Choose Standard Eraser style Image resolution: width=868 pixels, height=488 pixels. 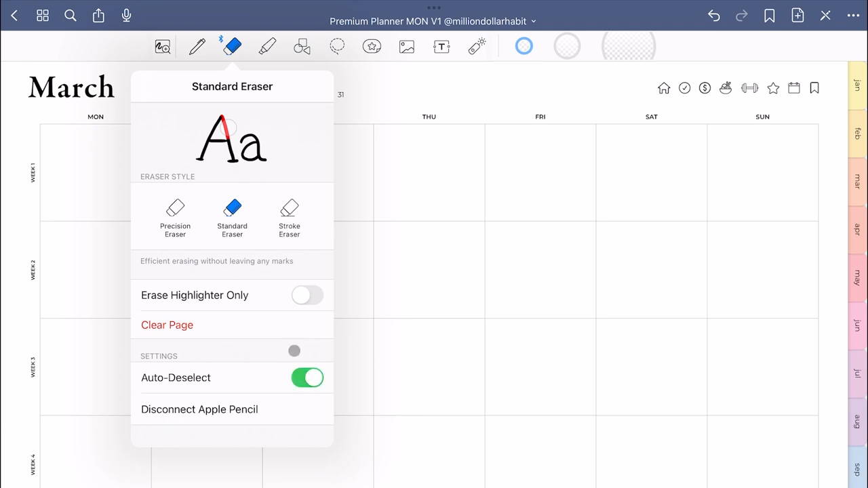tap(232, 218)
